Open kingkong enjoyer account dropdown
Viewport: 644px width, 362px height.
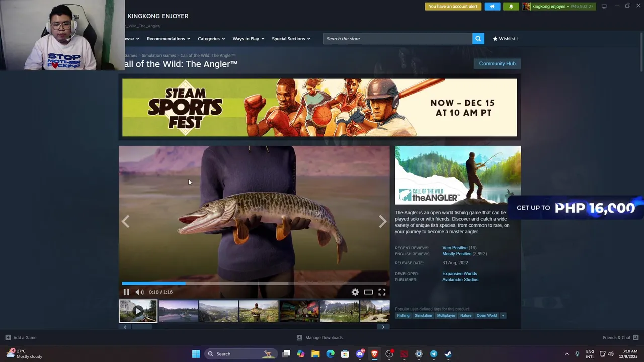[x=550, y=7]
